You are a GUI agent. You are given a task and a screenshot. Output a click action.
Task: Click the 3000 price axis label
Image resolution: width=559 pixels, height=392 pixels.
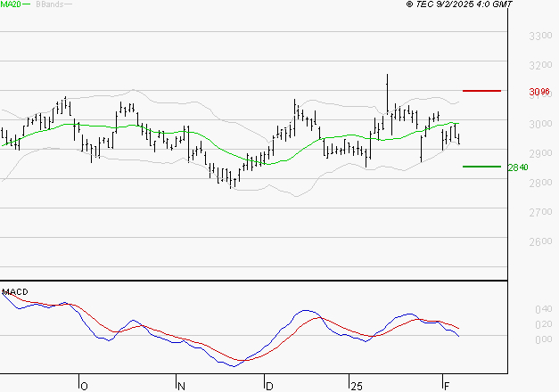pos(540,124)
